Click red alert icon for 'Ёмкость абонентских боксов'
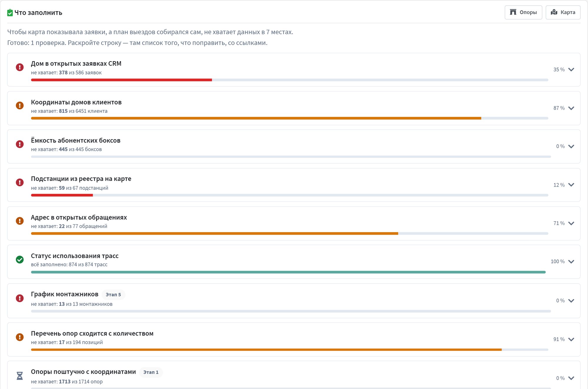588x389 pixels. click(20, 144)
